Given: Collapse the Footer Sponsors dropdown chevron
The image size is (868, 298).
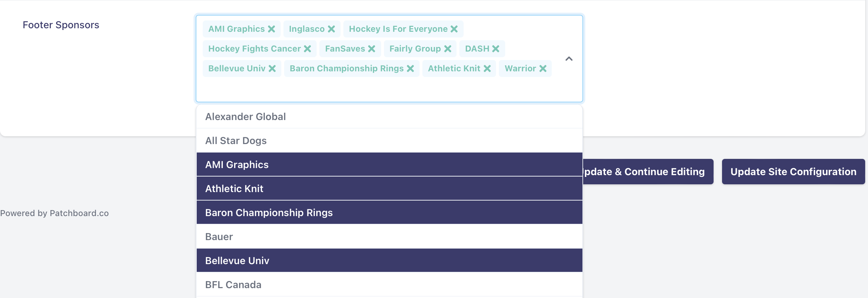Looking at the screenshot, I should pyautogui.click(x=569, y=59).
